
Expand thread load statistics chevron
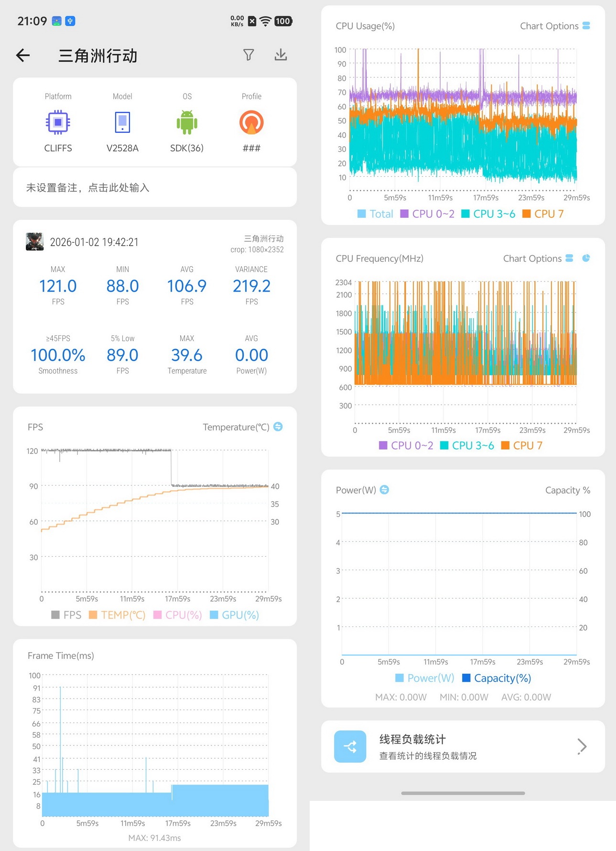[582, 746]
